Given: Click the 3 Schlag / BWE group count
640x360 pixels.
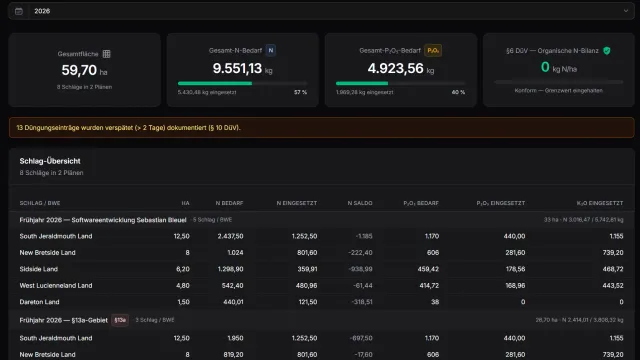Looking at the screenshot, I should point(155,320).
